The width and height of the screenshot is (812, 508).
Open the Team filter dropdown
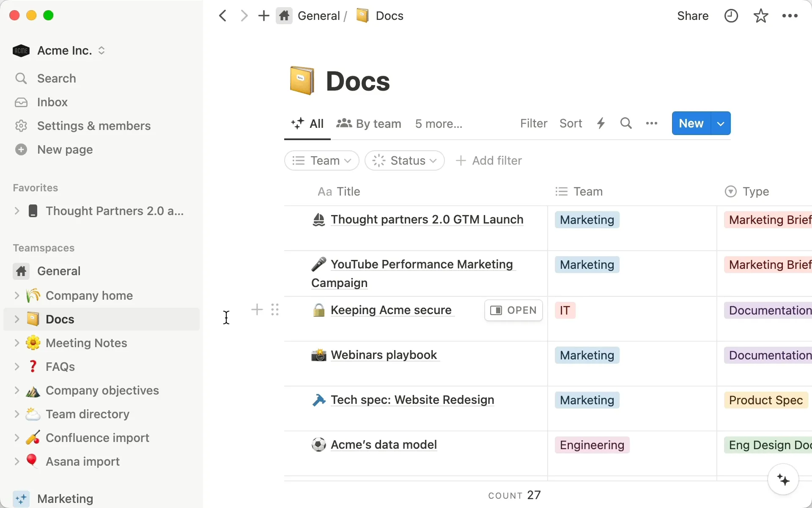click(x=322, y=161)
